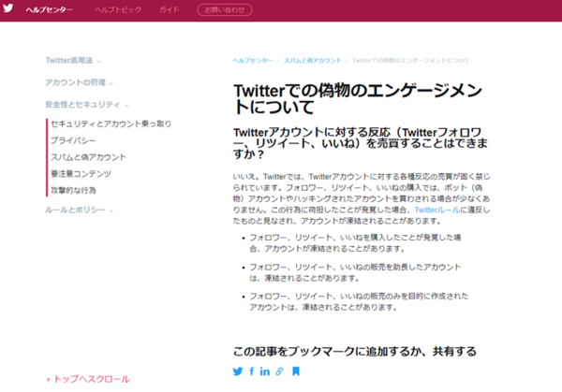Open スパムと偽アカウント sidebar link
This screenshot has height=392, width=562.
88,157
